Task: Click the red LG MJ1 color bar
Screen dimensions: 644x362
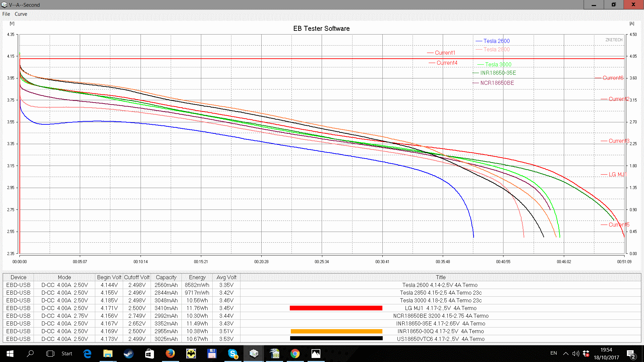Action: 336,308
